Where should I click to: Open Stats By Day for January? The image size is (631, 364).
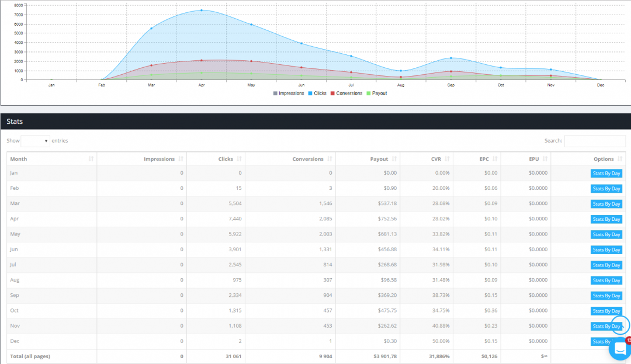(606, 174)
